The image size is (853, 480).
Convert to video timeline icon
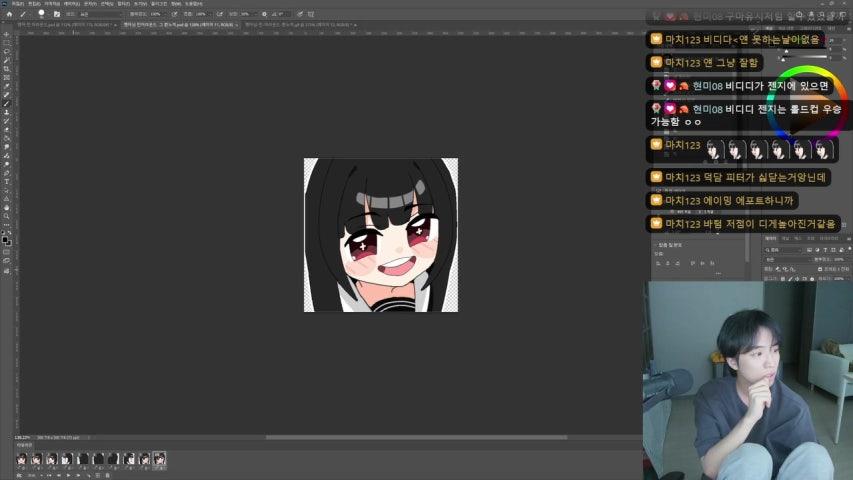[18, 475]
